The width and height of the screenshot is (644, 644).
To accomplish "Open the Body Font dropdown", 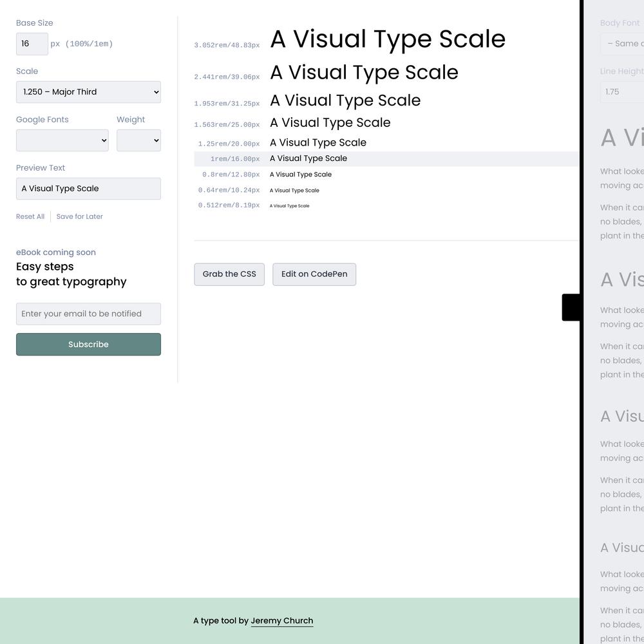I will [x=622, y=44].
